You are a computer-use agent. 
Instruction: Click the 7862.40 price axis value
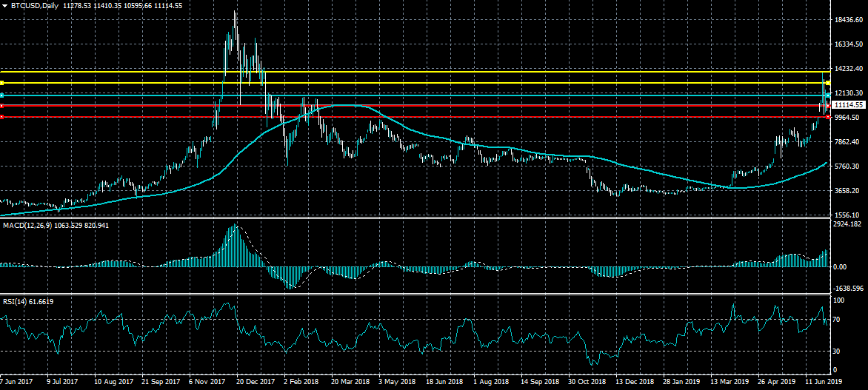pos(849,141)
